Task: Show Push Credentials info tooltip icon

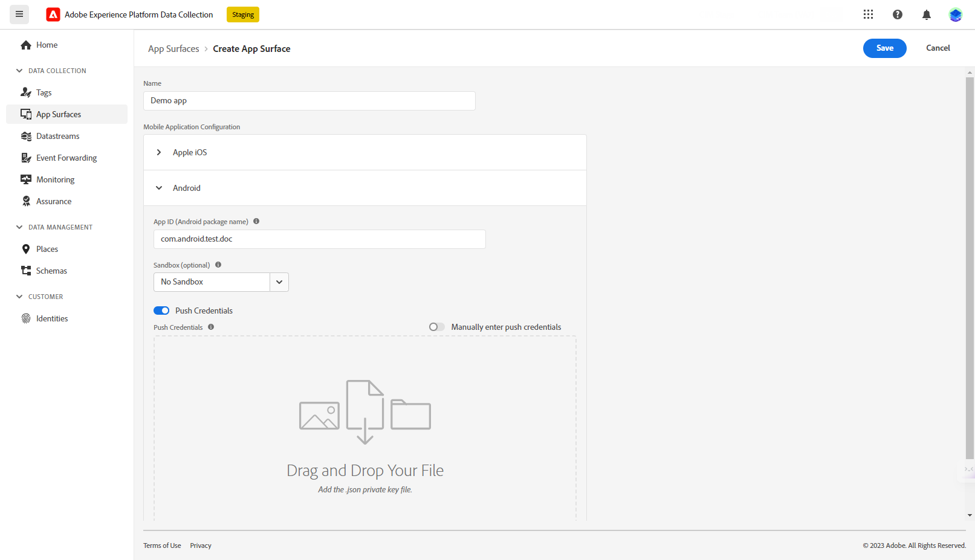Action: [x=211, y=327]
